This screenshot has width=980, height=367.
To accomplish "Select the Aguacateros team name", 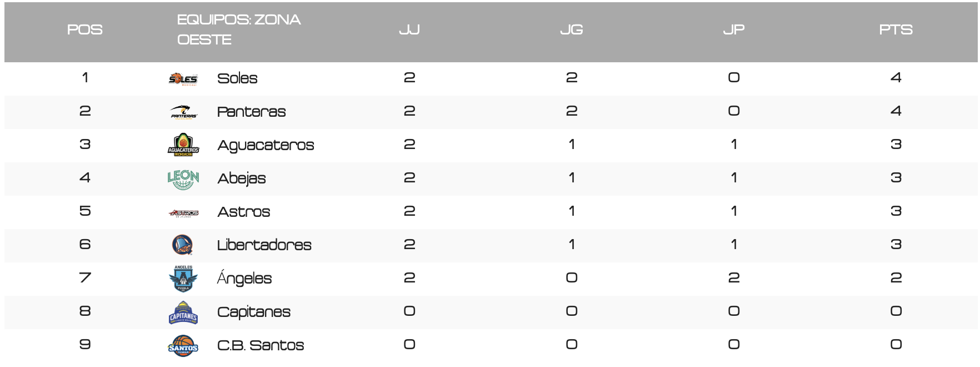I will (266, 145).
